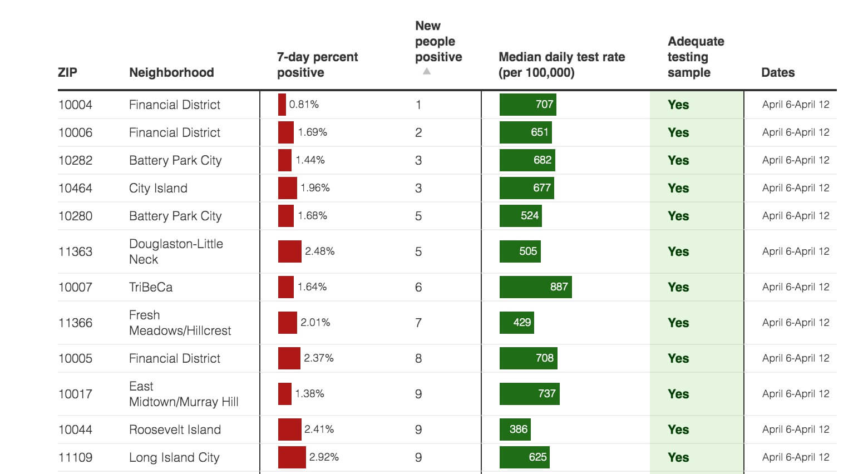The height and width of the screenshot is (474, 868).
Task: Click the Dates column header
Action: (777, 72)
